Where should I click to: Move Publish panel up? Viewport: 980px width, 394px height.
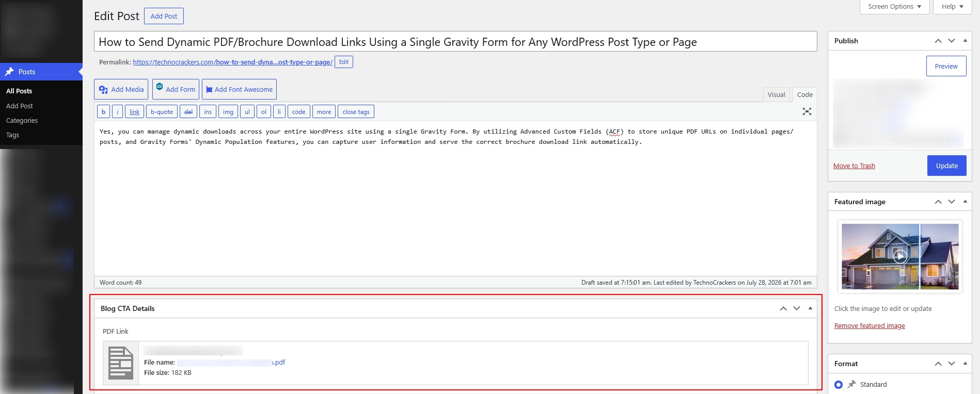[x=938, y=41]
